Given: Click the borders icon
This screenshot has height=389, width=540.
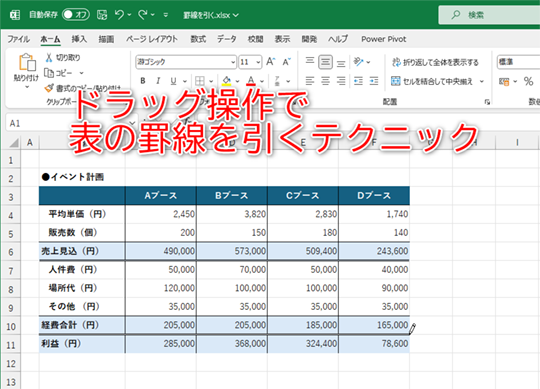Looking at the screenshot, I should pos(200,81).
